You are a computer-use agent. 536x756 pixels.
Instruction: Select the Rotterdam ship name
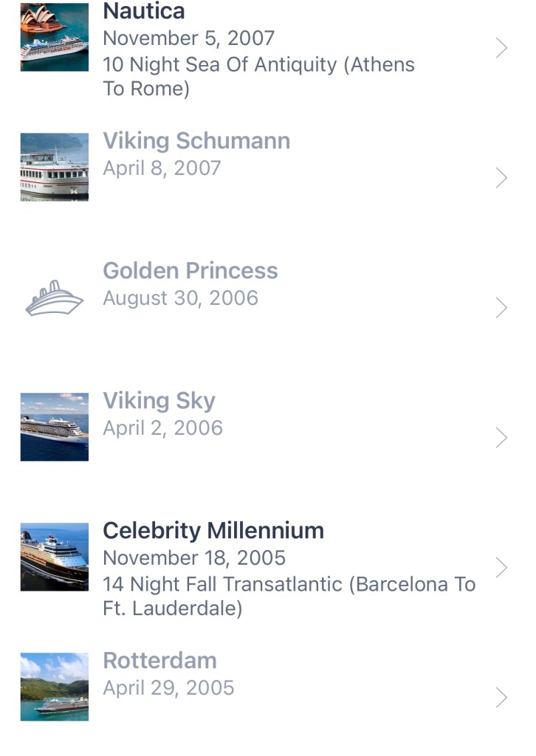pyautogui.click(x=159, y=661)
